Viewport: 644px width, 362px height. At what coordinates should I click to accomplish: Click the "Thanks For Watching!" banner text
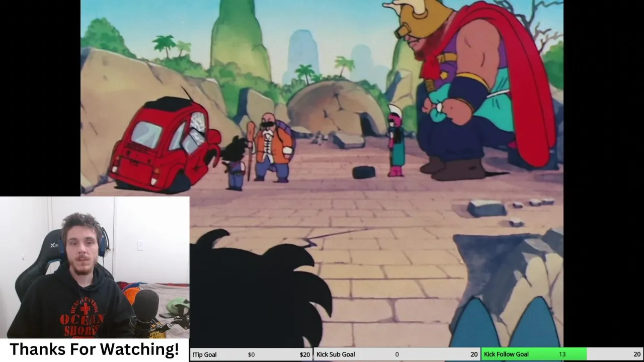pos(94,349)
